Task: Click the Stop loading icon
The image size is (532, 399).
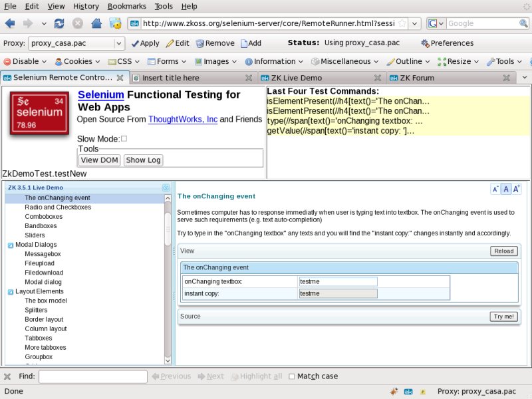Action: pyautogui.click(x=78, y=23)
